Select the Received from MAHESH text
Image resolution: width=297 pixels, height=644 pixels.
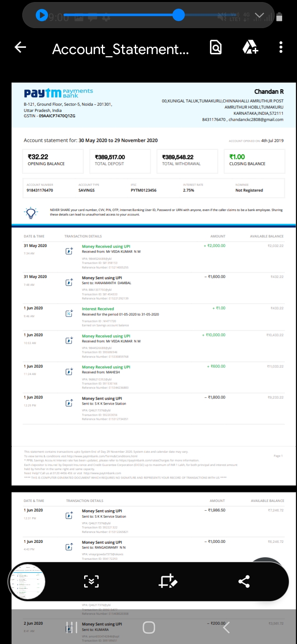[101, 372]
